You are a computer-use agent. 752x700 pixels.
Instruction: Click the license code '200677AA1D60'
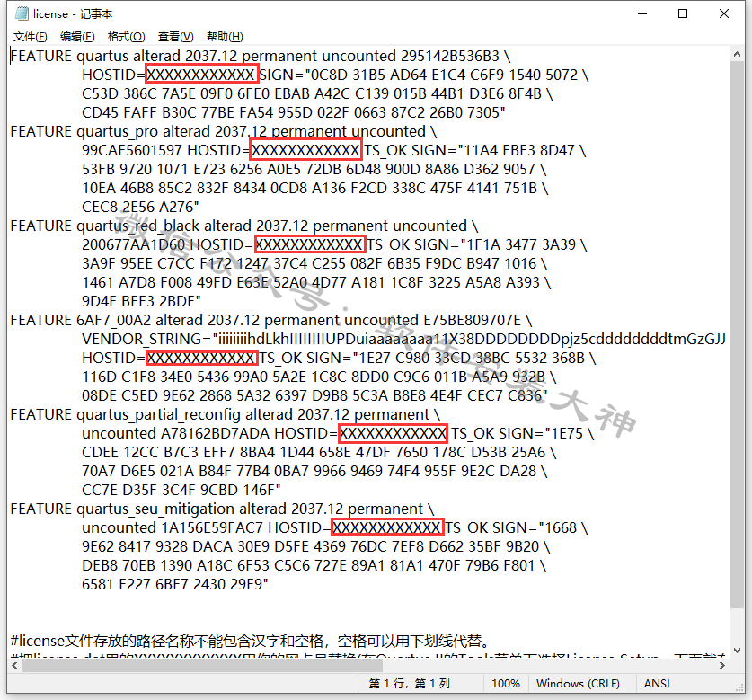[133, 244]
